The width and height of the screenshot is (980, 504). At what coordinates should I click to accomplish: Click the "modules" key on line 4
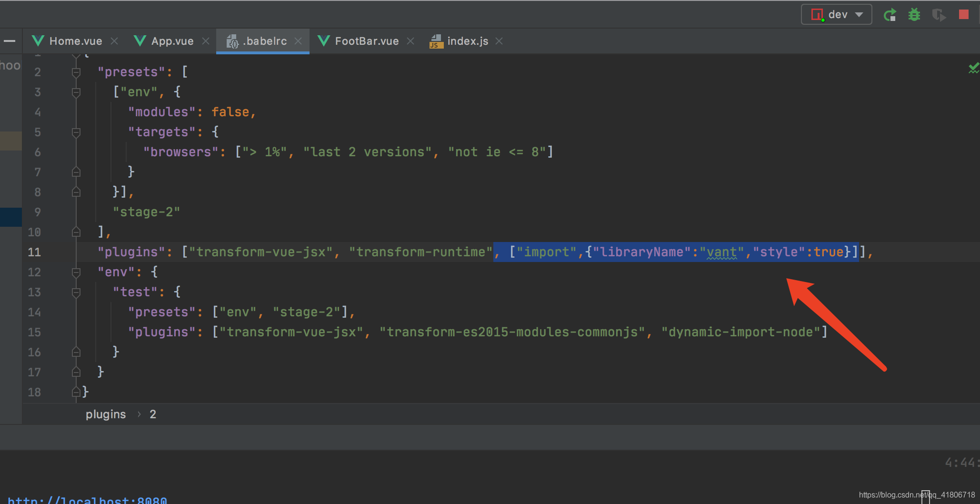162,112
